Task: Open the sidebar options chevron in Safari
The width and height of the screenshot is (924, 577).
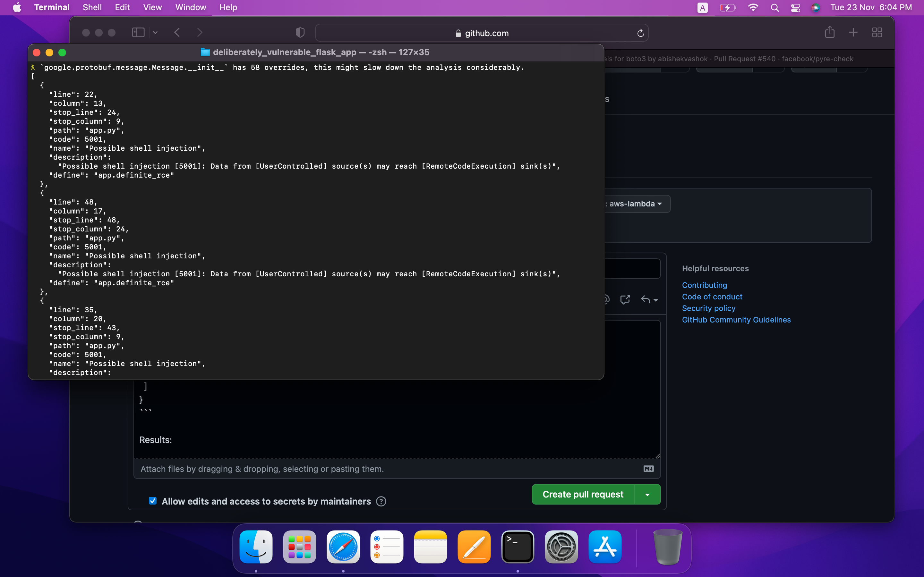Action: 155,32
